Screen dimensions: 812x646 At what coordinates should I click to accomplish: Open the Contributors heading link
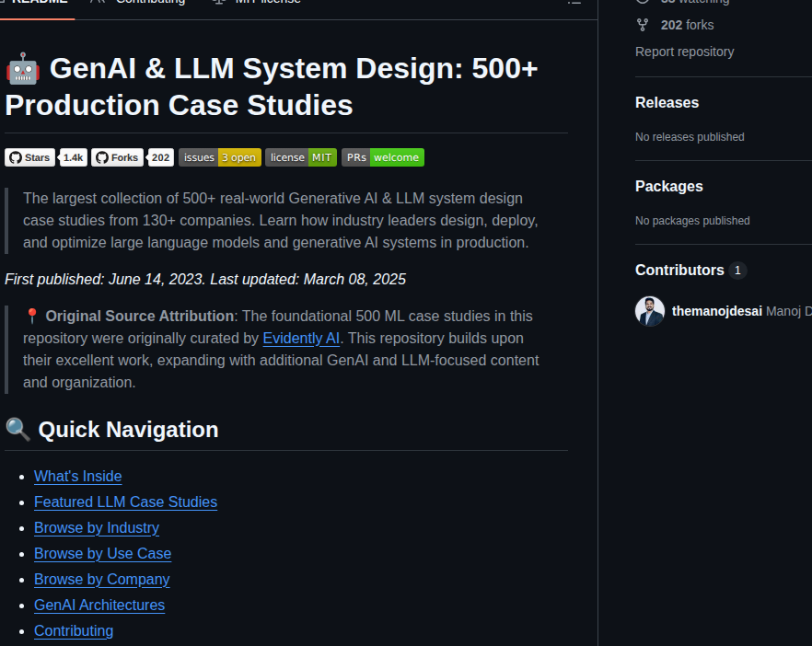pyautogui.click(x=679, y=271)
